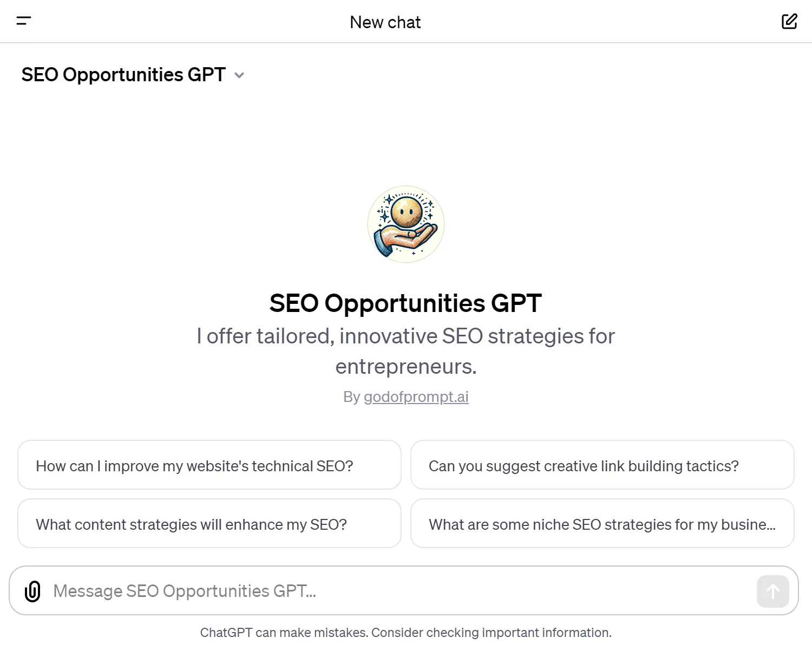This screenshot has height=650, width=812.
Task: Click the send message arrow button
Action: (x=772, y=591)
